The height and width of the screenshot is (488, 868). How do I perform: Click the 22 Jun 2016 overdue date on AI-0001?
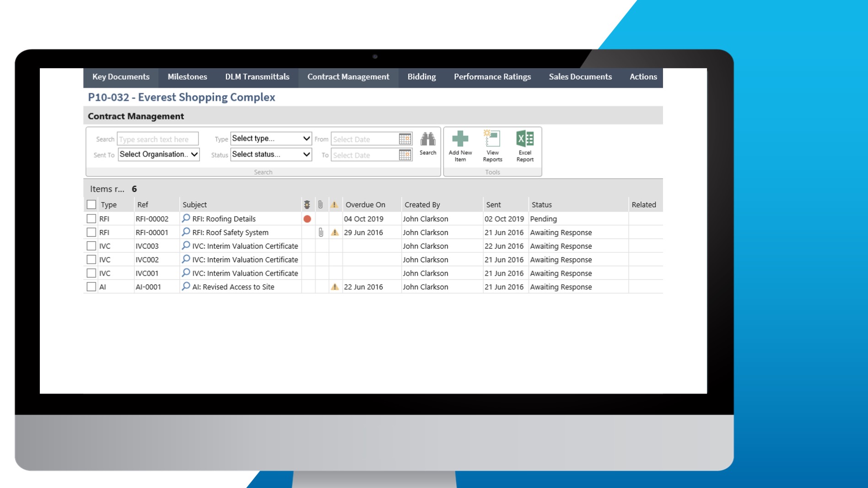363,287
